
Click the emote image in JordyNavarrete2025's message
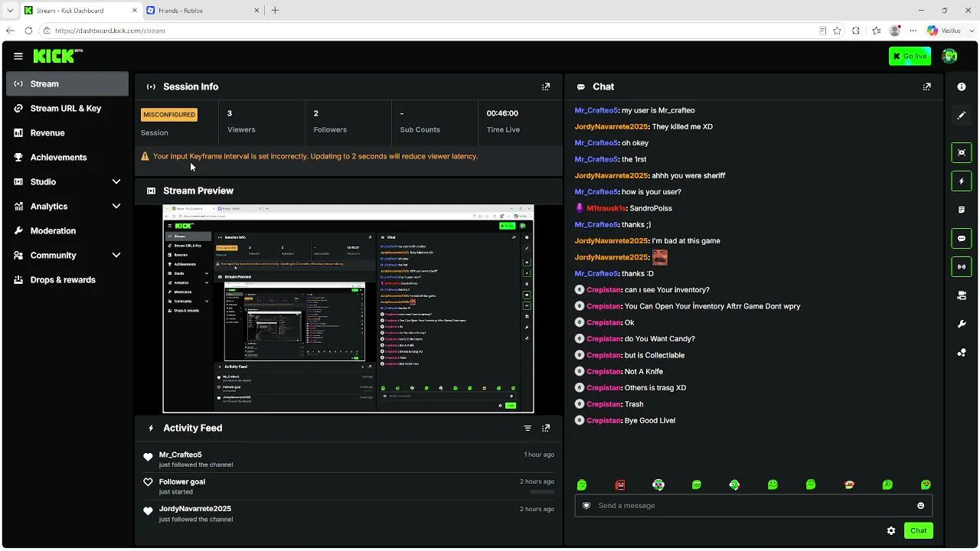click(x=659, y=257)
